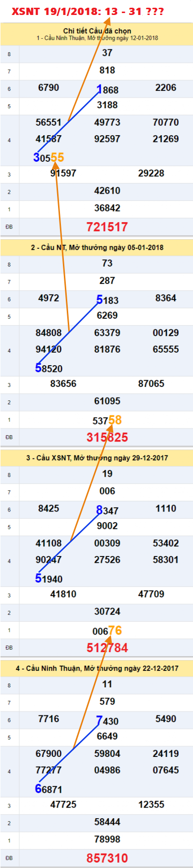Select the number 56551
The width and height of the screenshot is (193, 868).
(48, 122)
